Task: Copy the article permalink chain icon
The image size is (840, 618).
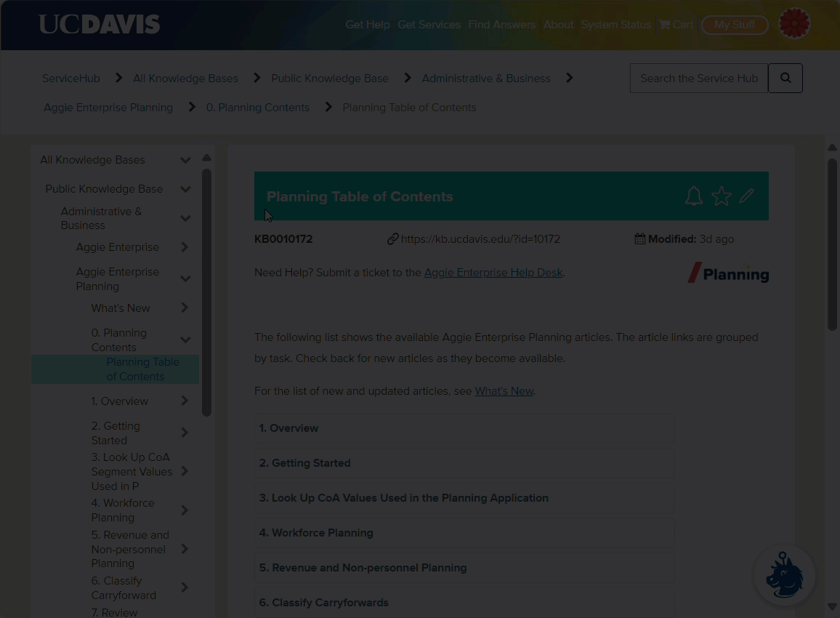Action: pyautogui.click(x=392, y=239)
